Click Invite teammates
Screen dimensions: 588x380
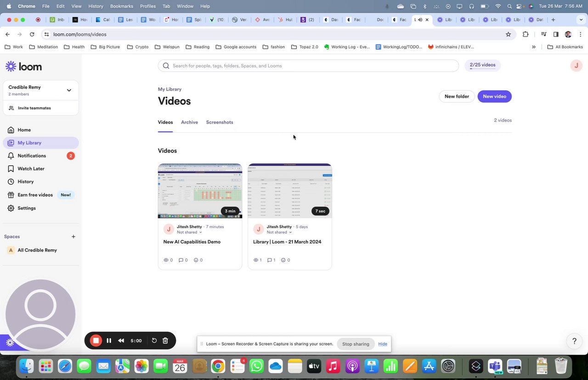click(34, 108)
